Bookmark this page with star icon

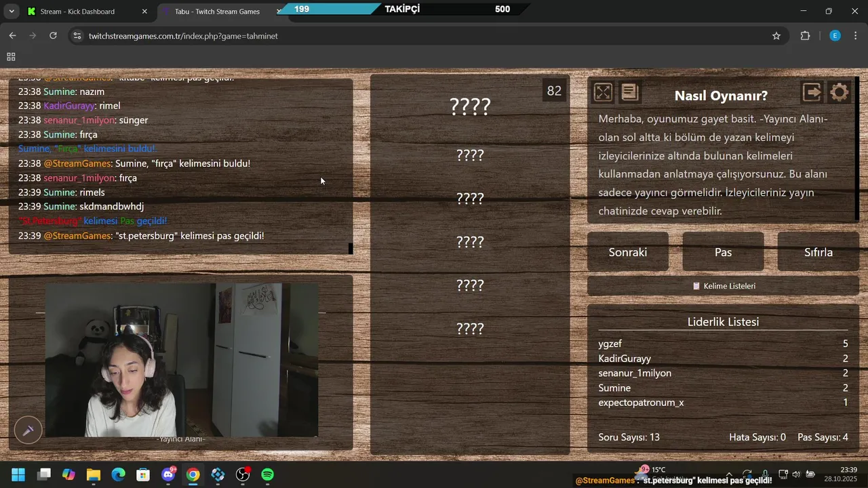coord(776,36)
